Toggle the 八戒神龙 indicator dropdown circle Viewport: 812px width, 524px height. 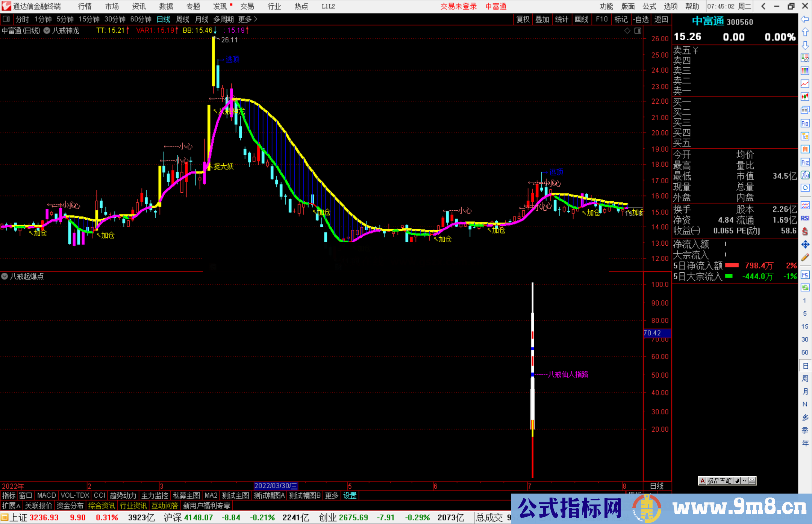pyautogui.click(x=47, y=31)
